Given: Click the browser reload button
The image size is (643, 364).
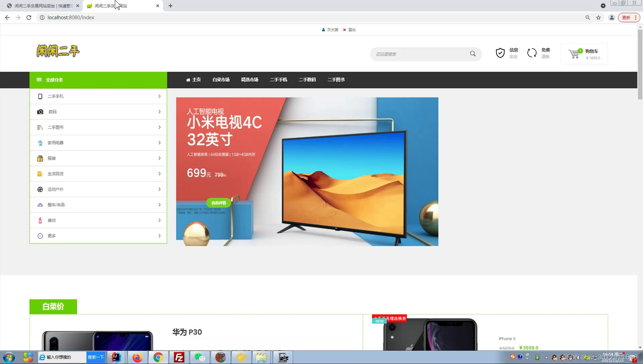Looking at the screenshot, I should [x=29, y=17].
